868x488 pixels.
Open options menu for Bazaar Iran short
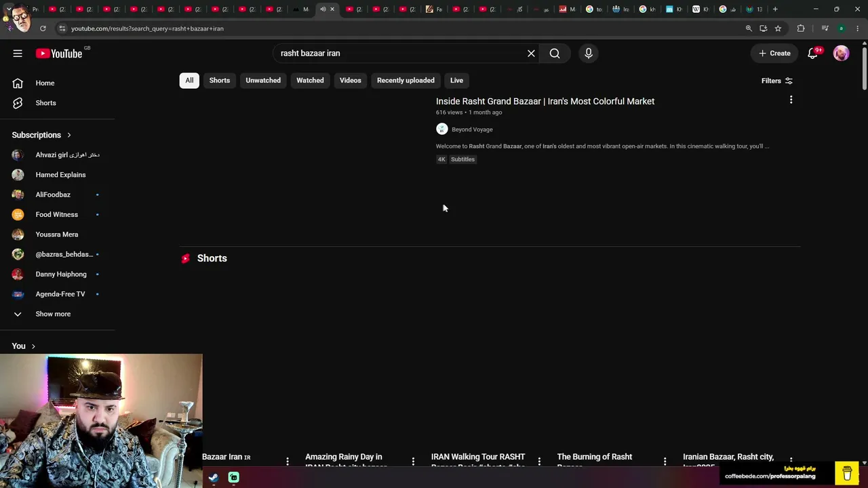(288, 462)
